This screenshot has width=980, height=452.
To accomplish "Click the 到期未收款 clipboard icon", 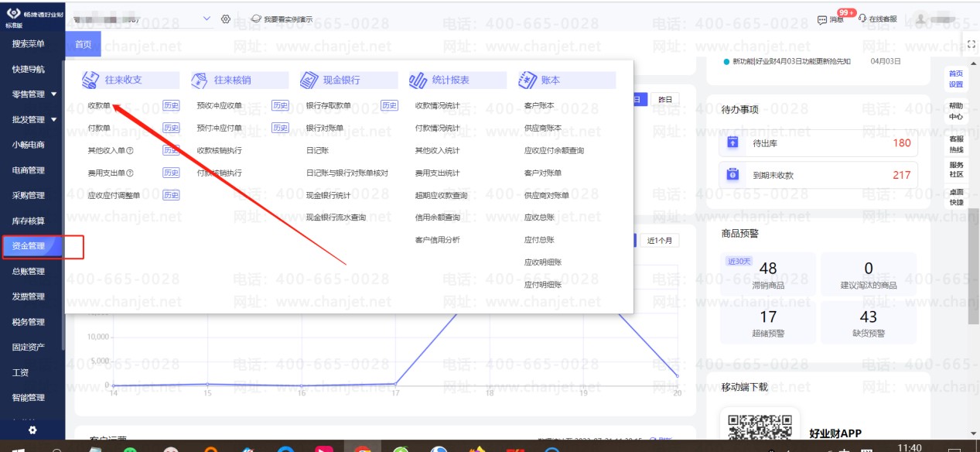I will (x=732, y=175).
